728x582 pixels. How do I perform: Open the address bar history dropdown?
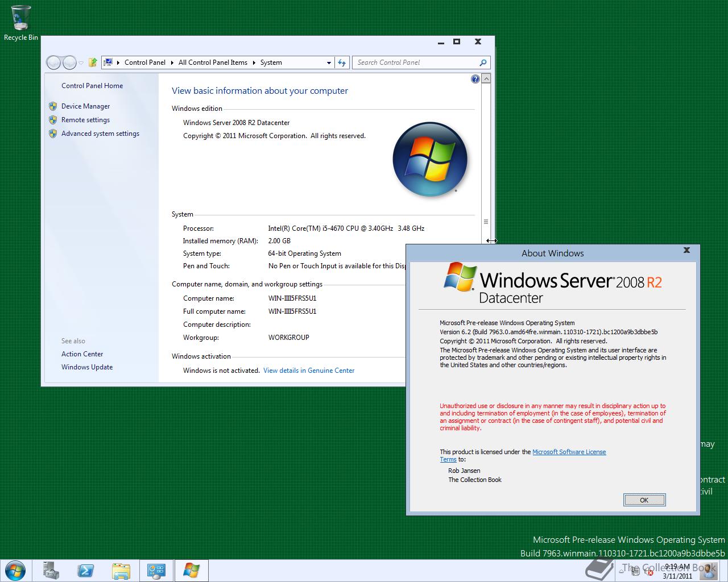click(329, 63)
